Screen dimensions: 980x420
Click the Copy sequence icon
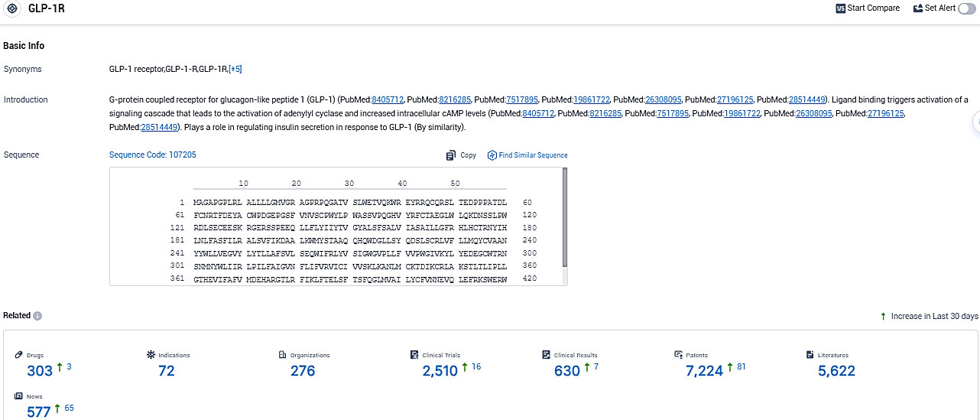[451, 155]
